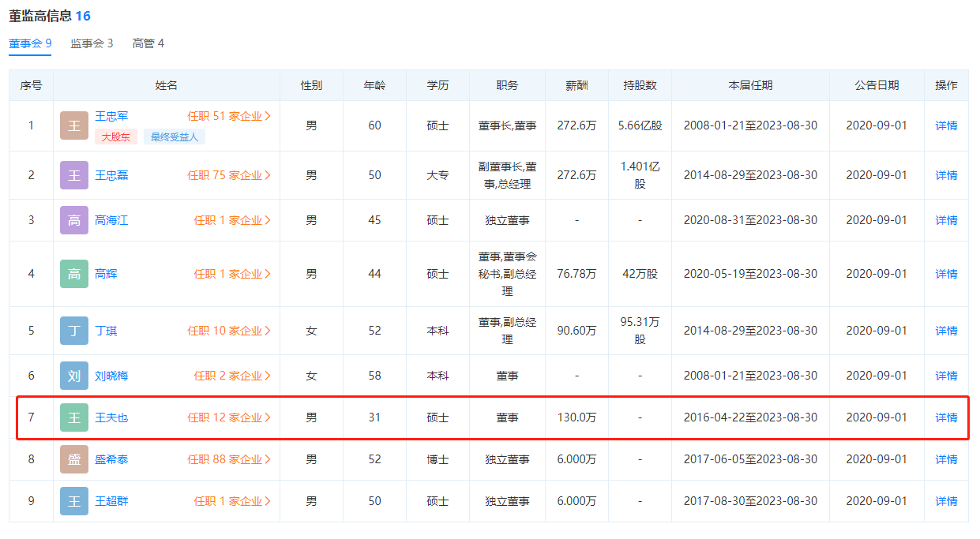Click 高辉's green avatar icon

(x=74, y=274)
